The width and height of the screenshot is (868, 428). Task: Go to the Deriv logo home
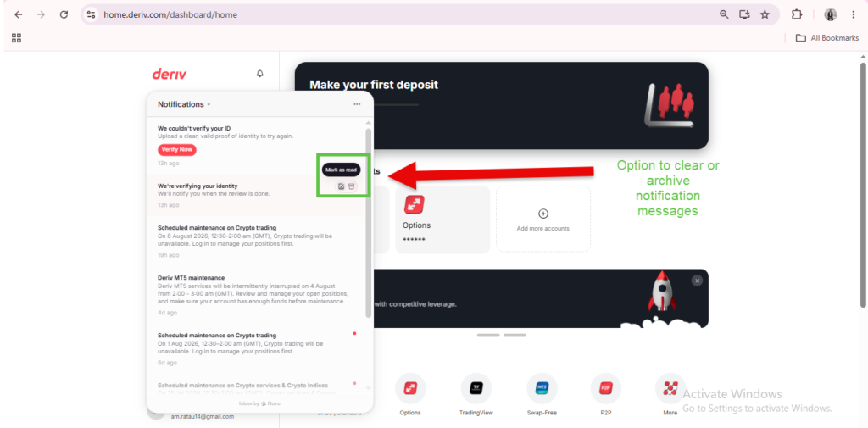tap(170, 74)
